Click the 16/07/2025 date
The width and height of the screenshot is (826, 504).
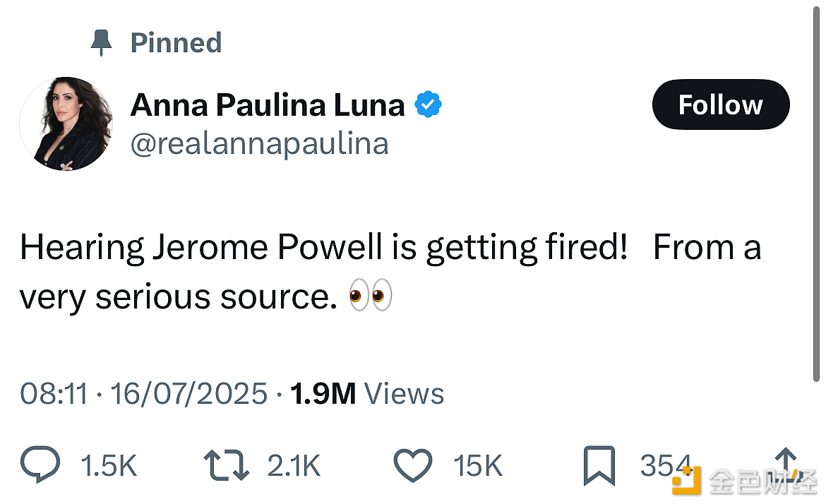click(189, 394)
